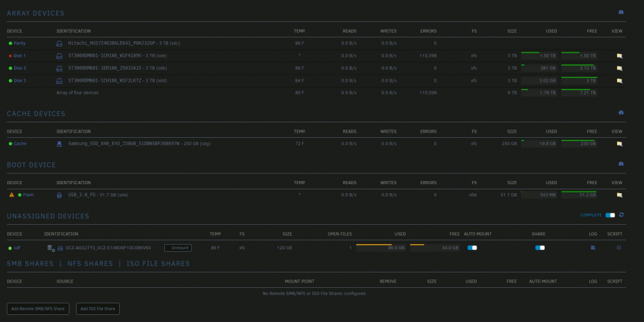Refresh unassigned devices with the reload icon

coord(621,215)
